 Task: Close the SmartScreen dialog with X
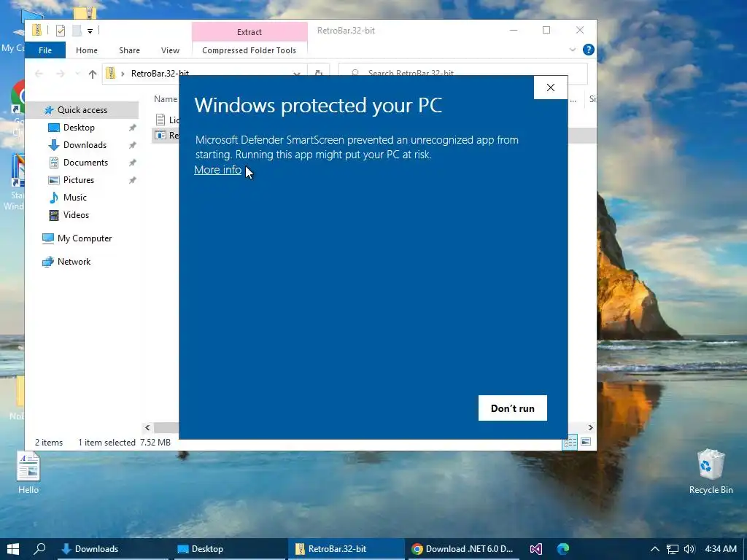click(x=551, y=87)
